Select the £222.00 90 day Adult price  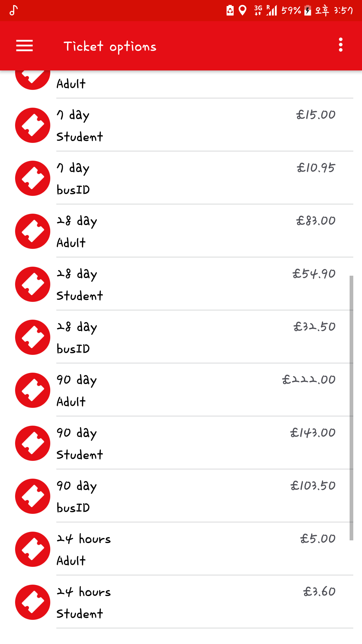point(308,380)
